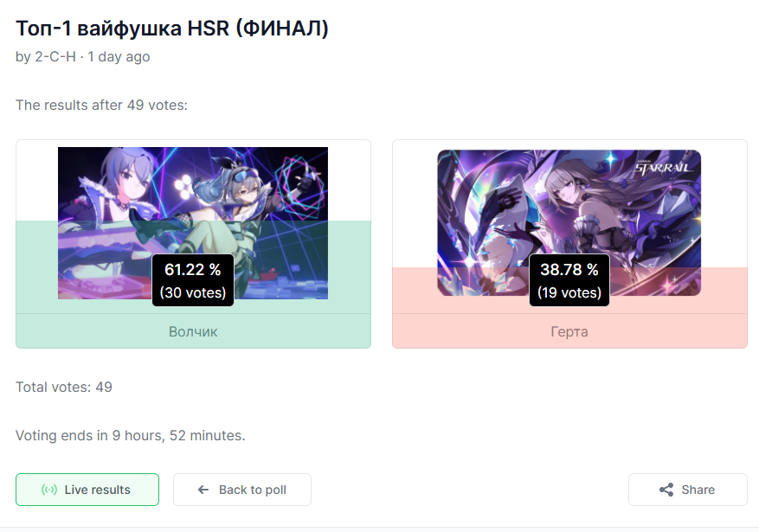Click the Star Rail logo on image
This screenshot has height=532, width=759.
point(662,167)
